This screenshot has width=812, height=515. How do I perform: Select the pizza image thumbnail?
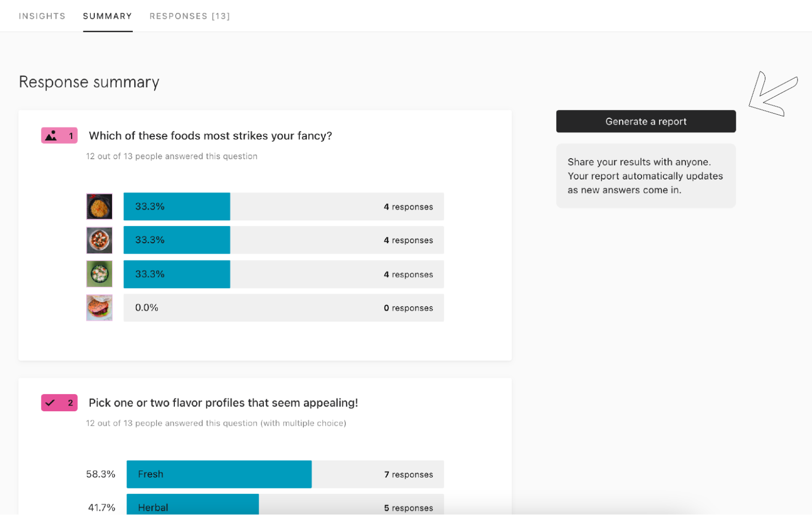(x=99, y=240)
